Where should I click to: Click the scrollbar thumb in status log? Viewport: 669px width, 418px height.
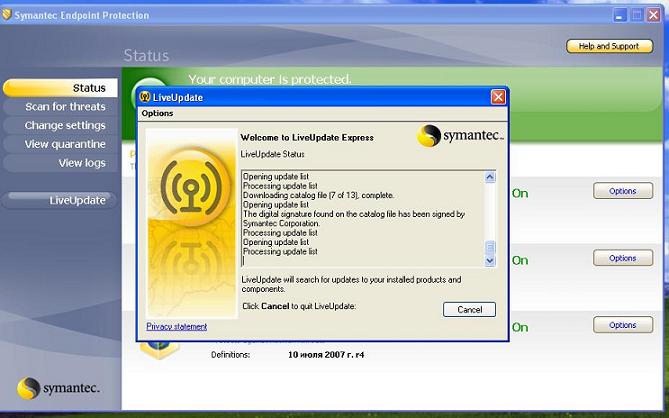point(490,247)
